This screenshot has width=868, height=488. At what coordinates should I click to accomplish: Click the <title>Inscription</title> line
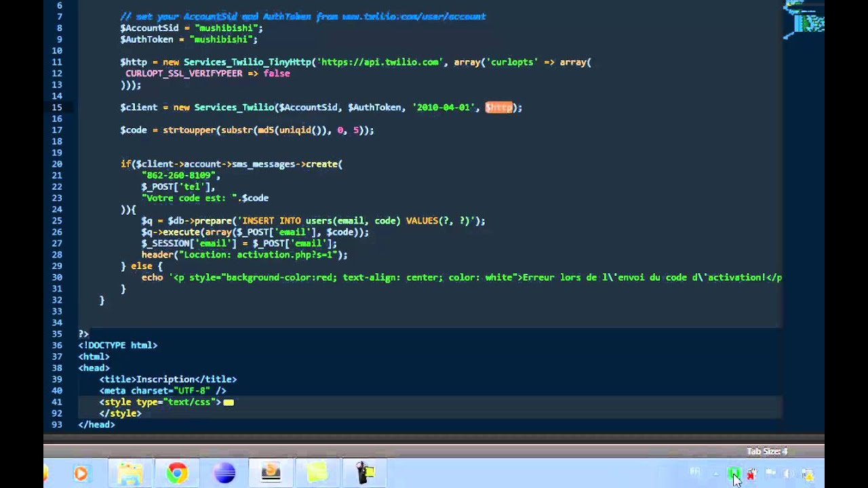(168, 380)
